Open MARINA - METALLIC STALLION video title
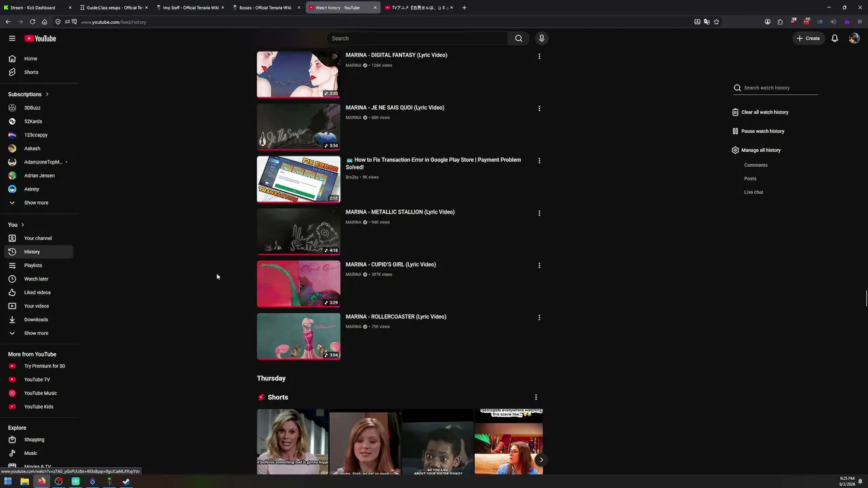This screenshot has width=868, height=488. click(400, 212)
